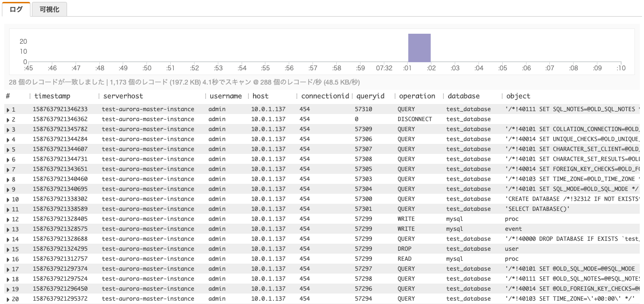
Task: Click the 'user' object cell
Action: pos(512,249)
